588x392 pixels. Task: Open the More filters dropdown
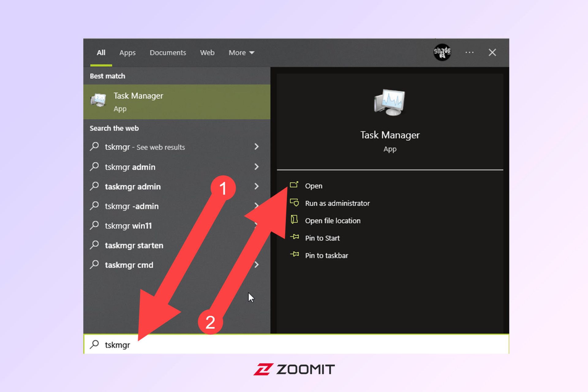click(x=241, y=53)
